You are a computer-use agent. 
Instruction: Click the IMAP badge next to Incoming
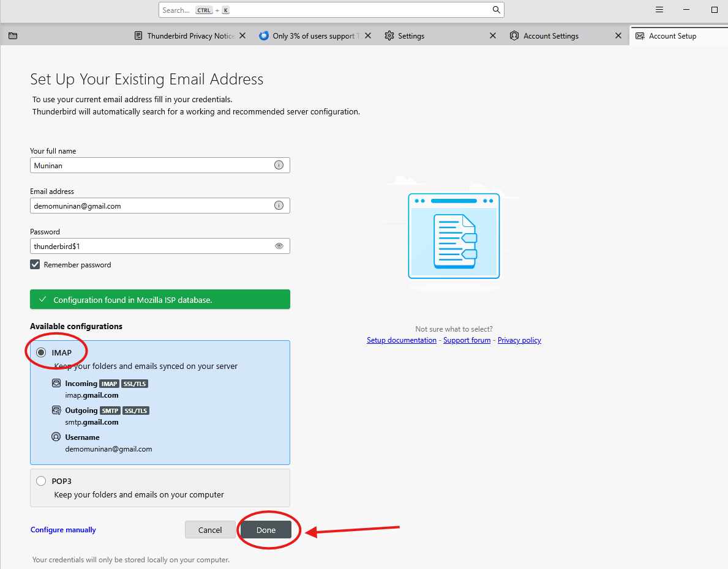pyautogui.click(x=110, y=384)
